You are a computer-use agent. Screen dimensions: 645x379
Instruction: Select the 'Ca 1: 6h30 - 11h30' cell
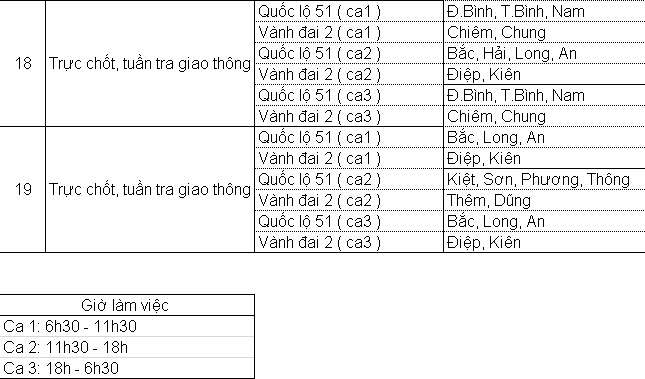coord(127,326)
